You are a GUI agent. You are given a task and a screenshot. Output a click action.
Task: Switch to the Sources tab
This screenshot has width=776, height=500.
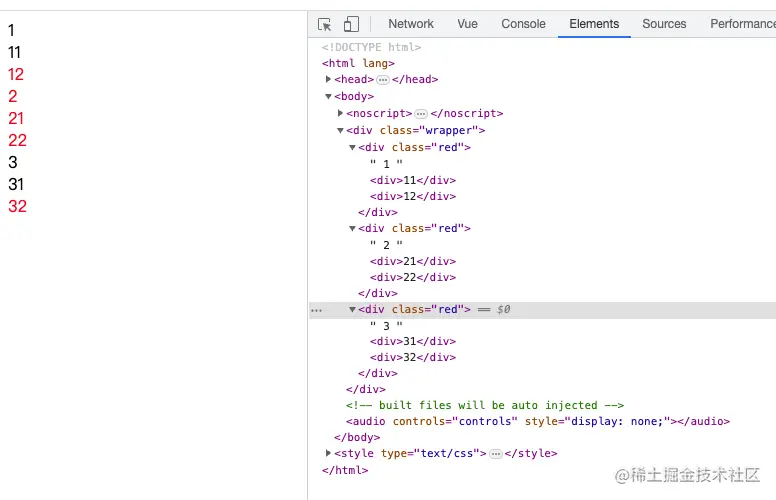(664, 24)
